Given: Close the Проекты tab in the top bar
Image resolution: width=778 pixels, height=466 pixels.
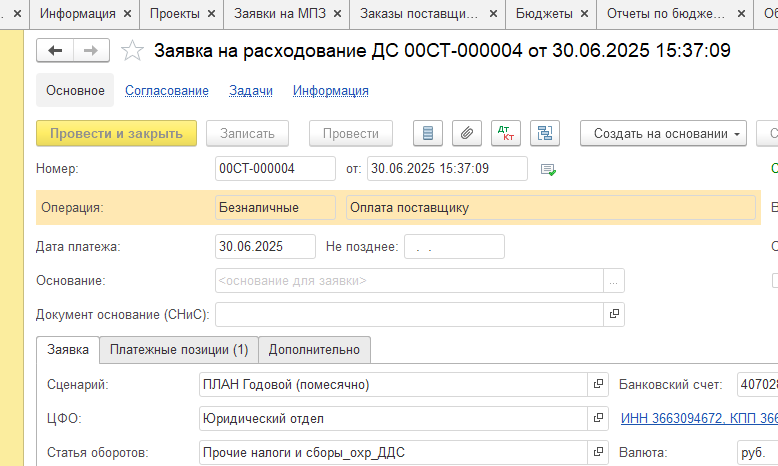Looking at the screenshot, I should [209, 14].
